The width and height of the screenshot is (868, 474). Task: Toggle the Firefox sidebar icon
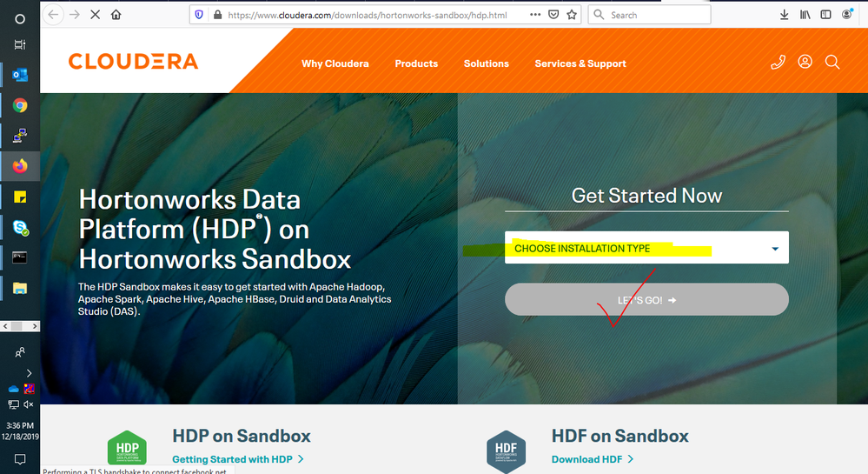click(x=825, y=15)
